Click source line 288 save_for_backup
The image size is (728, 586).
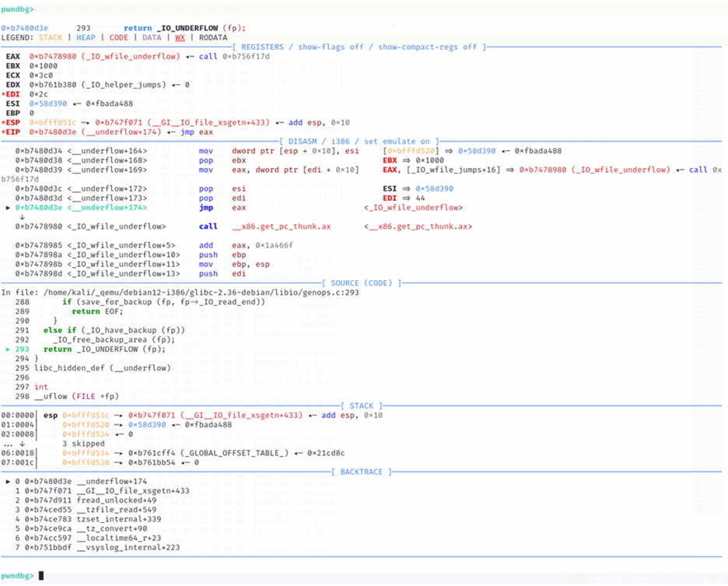[140, 302]
